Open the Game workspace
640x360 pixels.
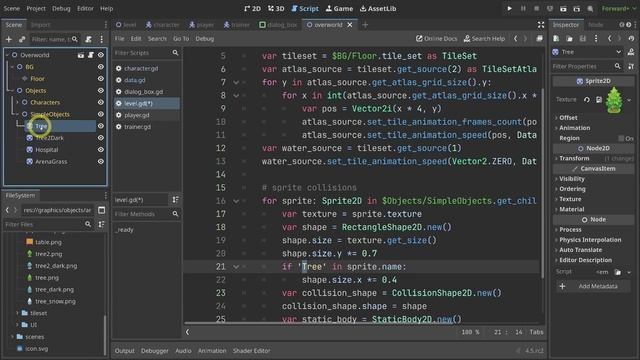pyautogui.click(x=339, y=8)
